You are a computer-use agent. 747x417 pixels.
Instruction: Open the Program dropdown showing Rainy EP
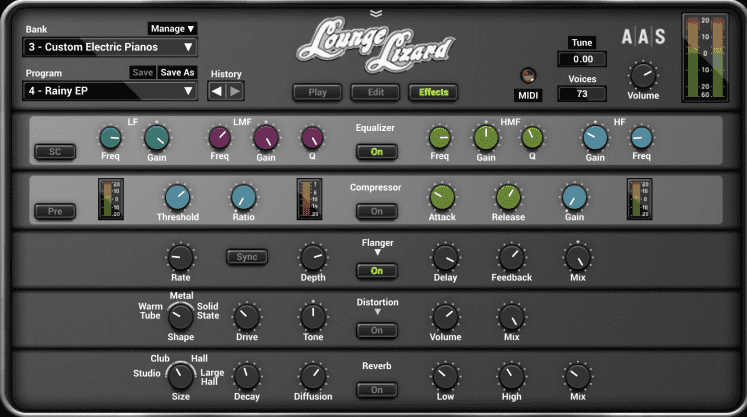tap(110, 91)
